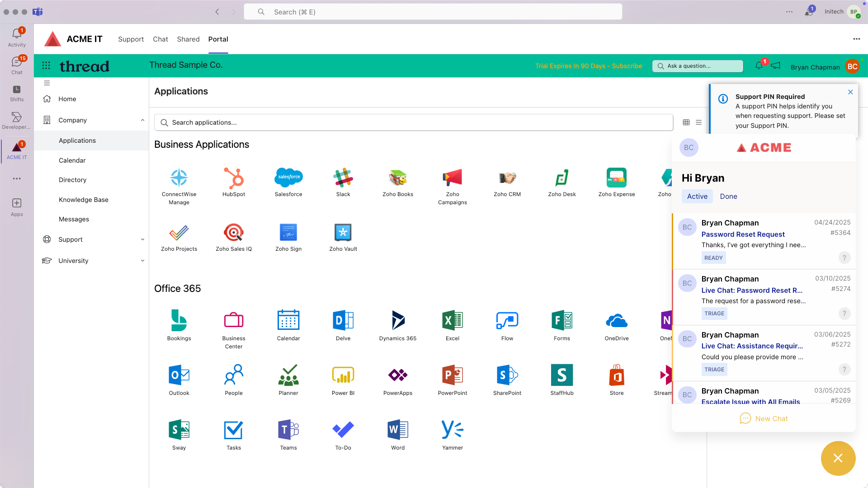This screenshot has width=868, height=488.
Task: Switch applications to list view
Action: (x=699, y=122)
